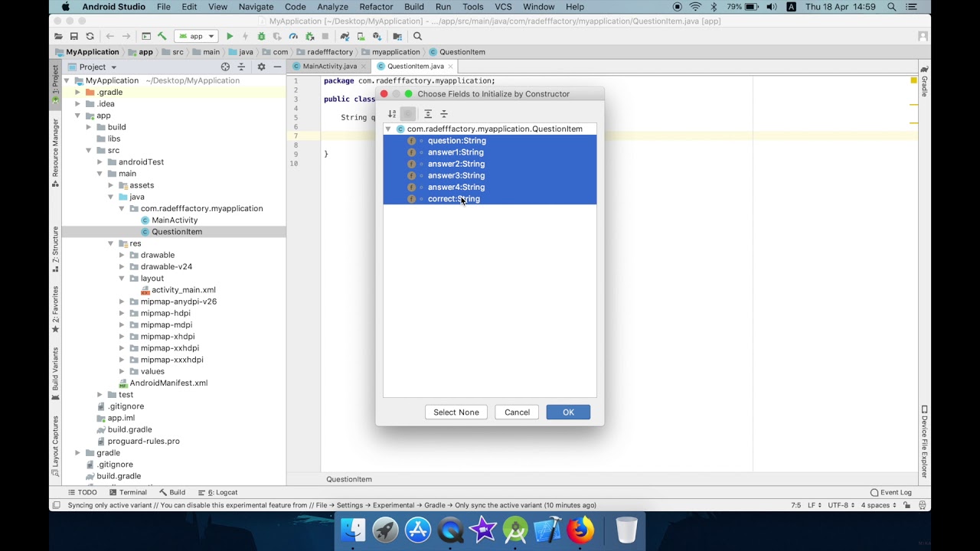
Task: Expand the test folder arrow
Action: 100,395
